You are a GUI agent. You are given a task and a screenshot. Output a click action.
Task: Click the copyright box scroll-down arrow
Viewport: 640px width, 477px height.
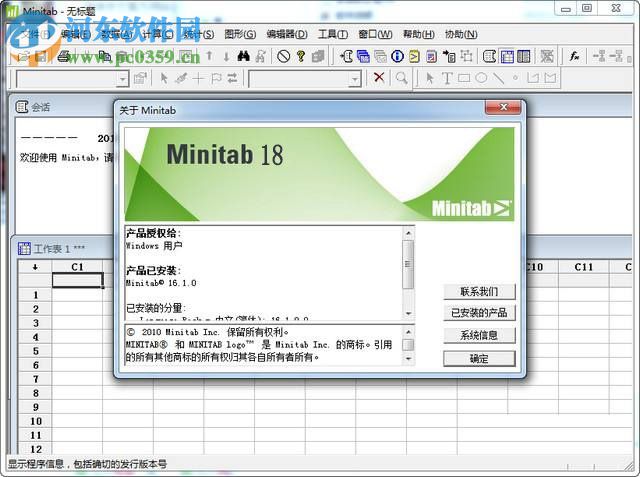[408, 359]
